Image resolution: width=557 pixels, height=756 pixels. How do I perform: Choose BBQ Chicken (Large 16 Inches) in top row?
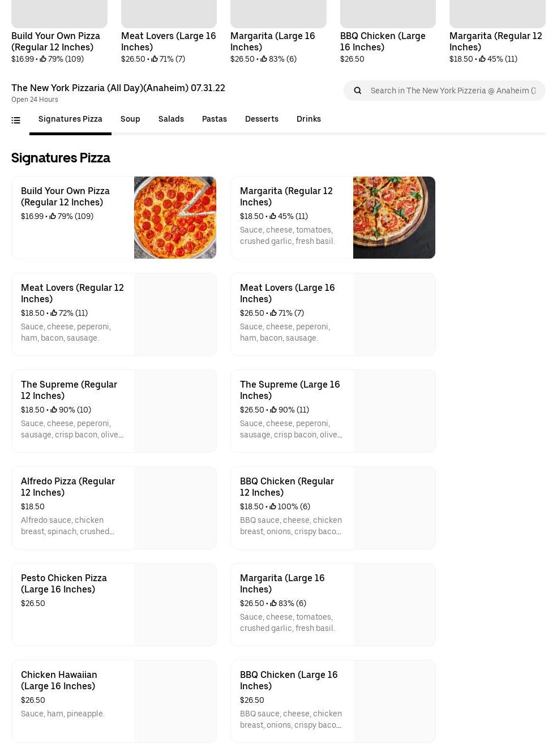(383, 41)
